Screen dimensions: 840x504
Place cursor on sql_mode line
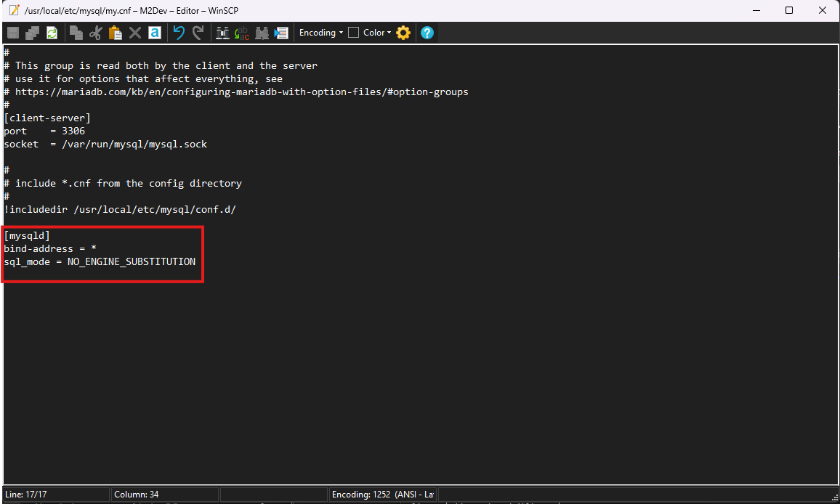pos(100,261)
